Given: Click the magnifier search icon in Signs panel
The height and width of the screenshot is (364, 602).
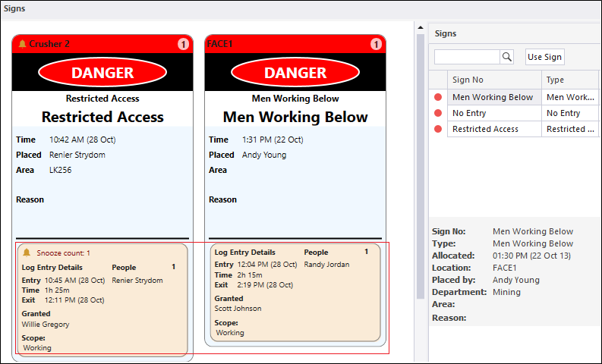Looking at the screenshot, I should tap(507, 57).
